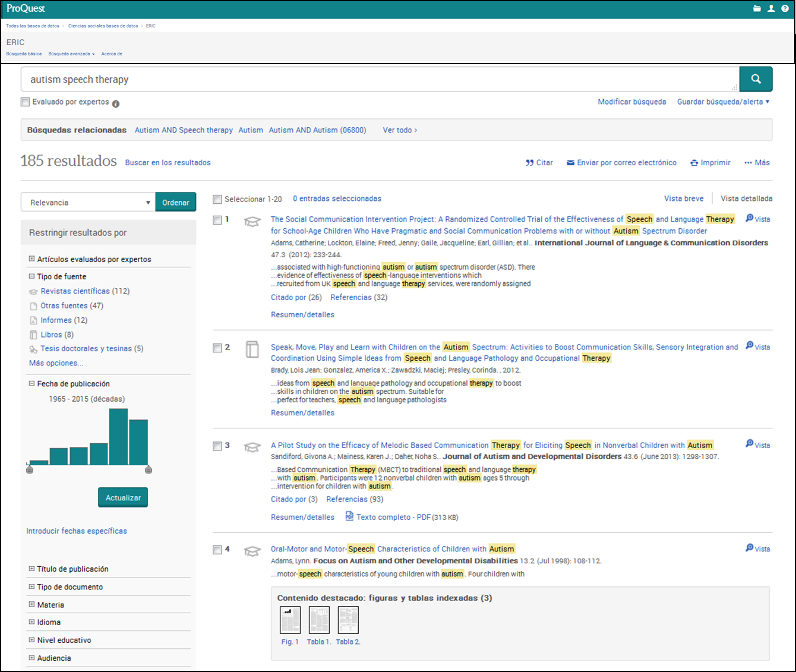Click the autism speech therapy search field
This screenshot has width=796, height=672.
point(380,79)
